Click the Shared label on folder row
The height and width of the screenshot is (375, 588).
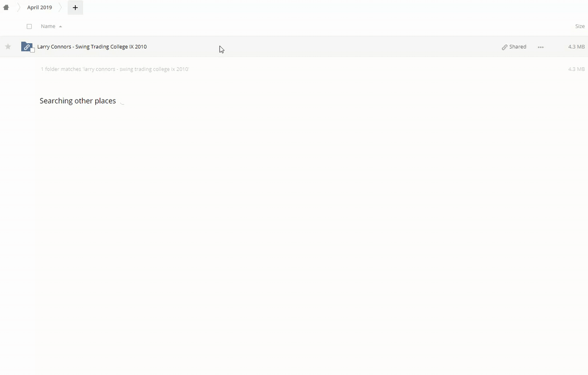(x=518, y=46)
